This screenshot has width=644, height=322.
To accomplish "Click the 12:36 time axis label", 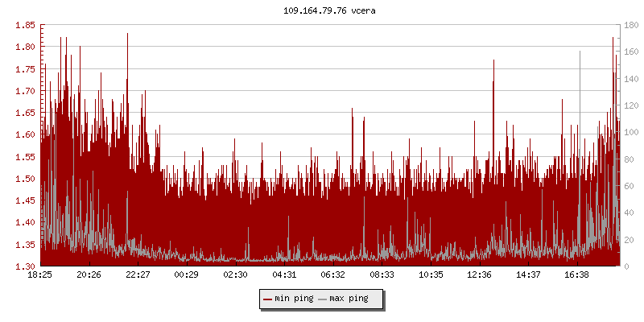I will click(x=480, y=275).
